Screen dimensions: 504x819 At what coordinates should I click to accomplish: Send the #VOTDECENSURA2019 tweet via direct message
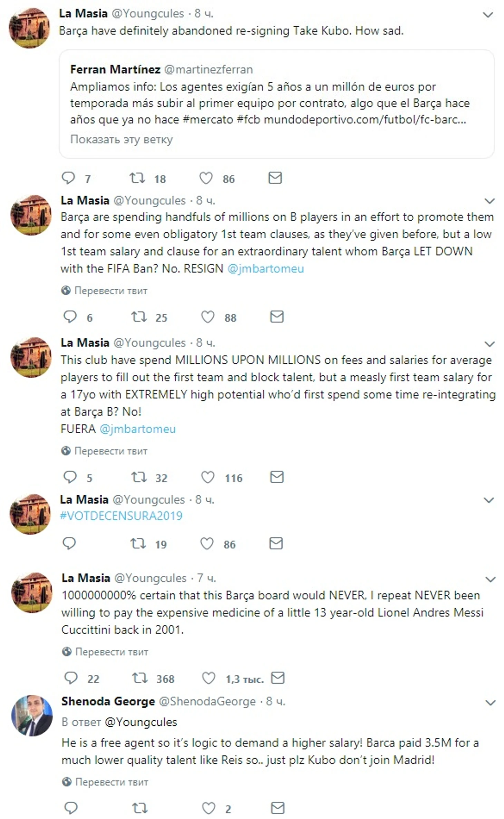(276, 543)
